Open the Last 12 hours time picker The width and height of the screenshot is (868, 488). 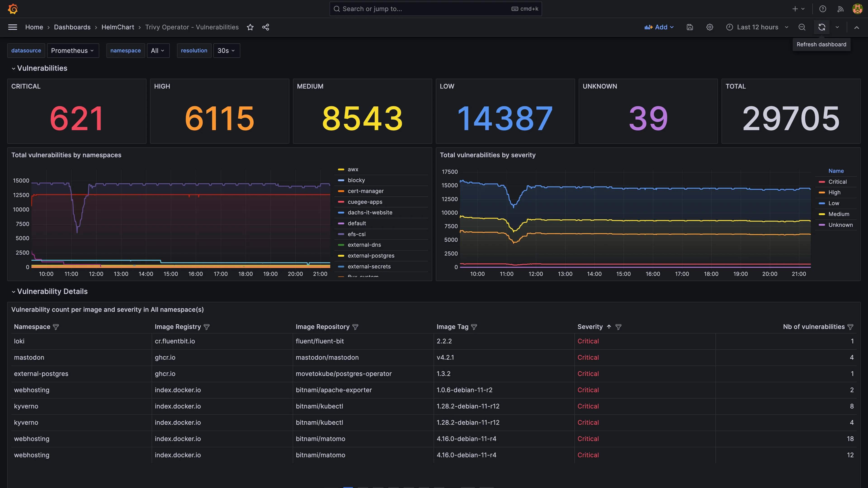tap(757, 27)
